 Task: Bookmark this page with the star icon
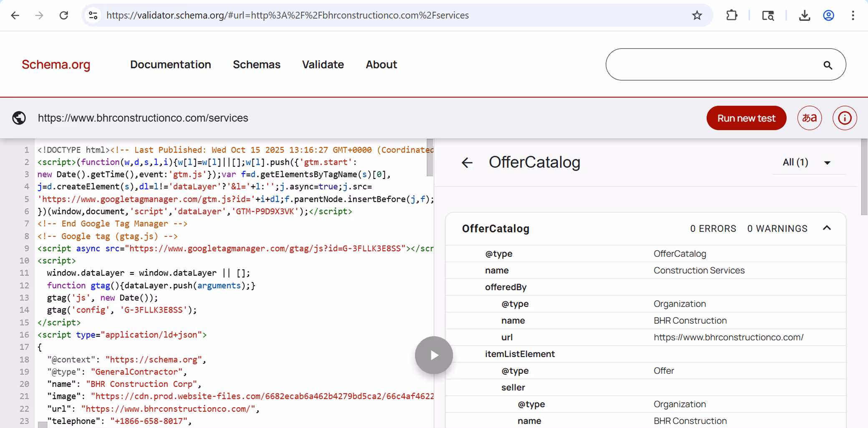[x=697, y=15]
